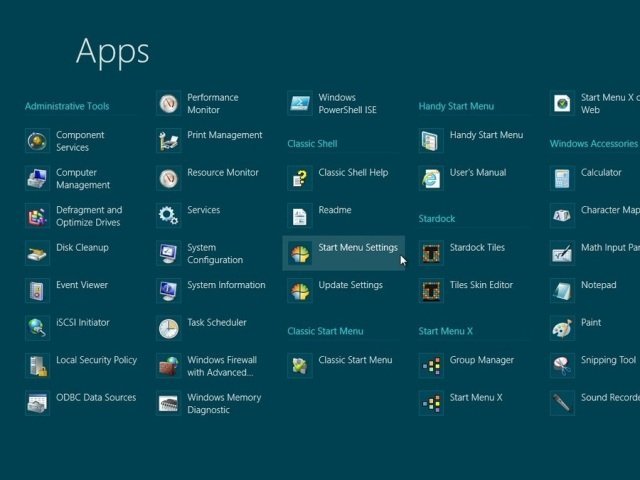Click the 'Readme' label
640x480 pixels.
tap(335, 210)
